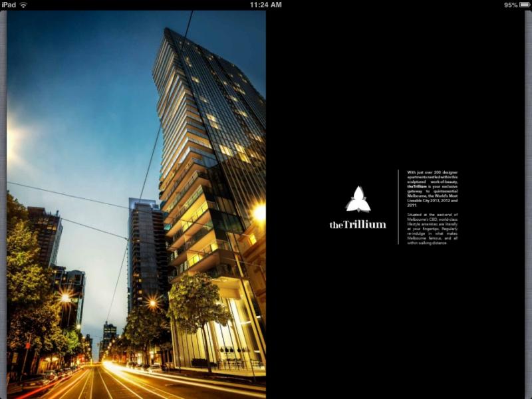
Task: Tap the 95% battery percentage text
Action: [510, 5]
